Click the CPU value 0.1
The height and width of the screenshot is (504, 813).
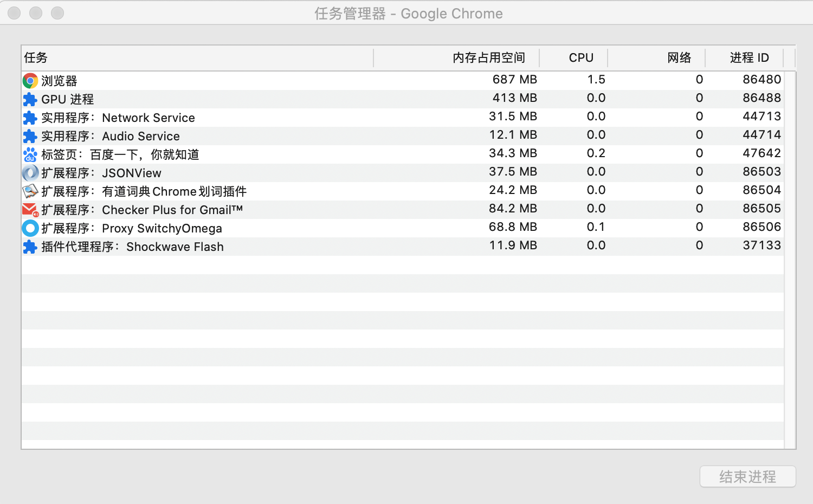tap(596, 227)
